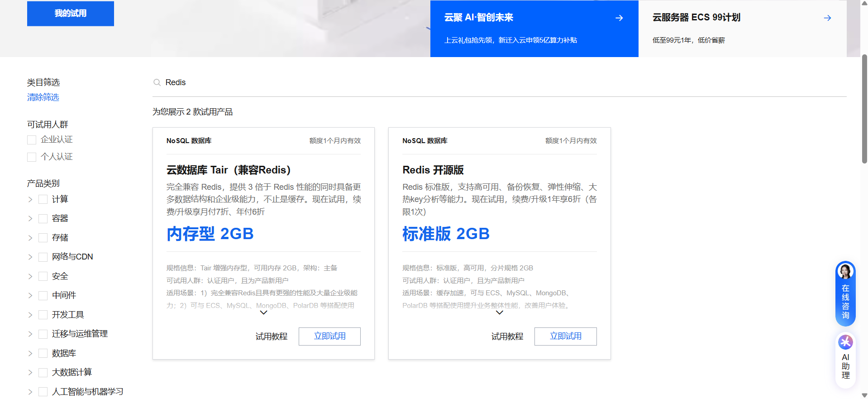Click the 云数据库 Tair（兼容Redis）title
This screenshot has height=399, width=868.
[229, 170]
